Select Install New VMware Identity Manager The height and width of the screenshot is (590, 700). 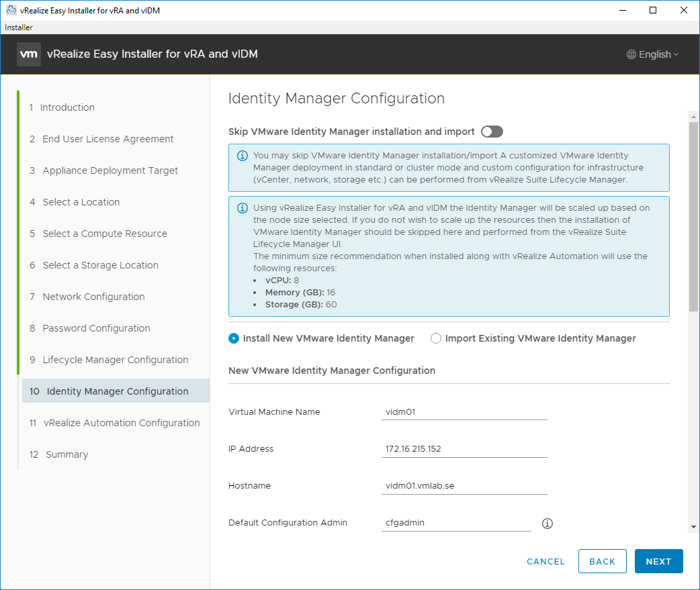[x=234, y=338]
